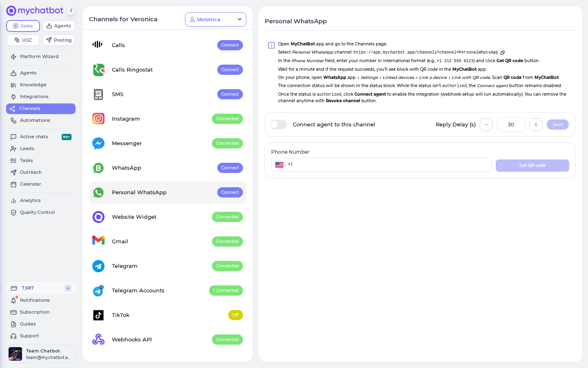
Task: Click the Phone Number input field
Action: (381, 165)
